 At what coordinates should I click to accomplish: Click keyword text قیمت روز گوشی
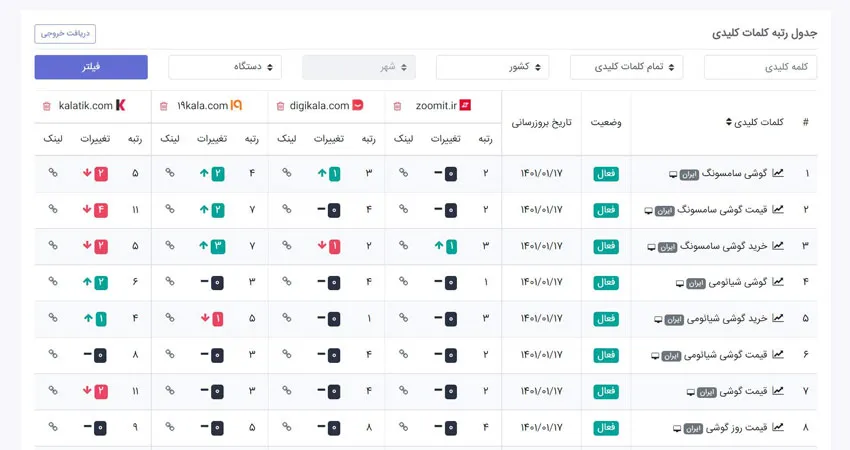(736, 427)
